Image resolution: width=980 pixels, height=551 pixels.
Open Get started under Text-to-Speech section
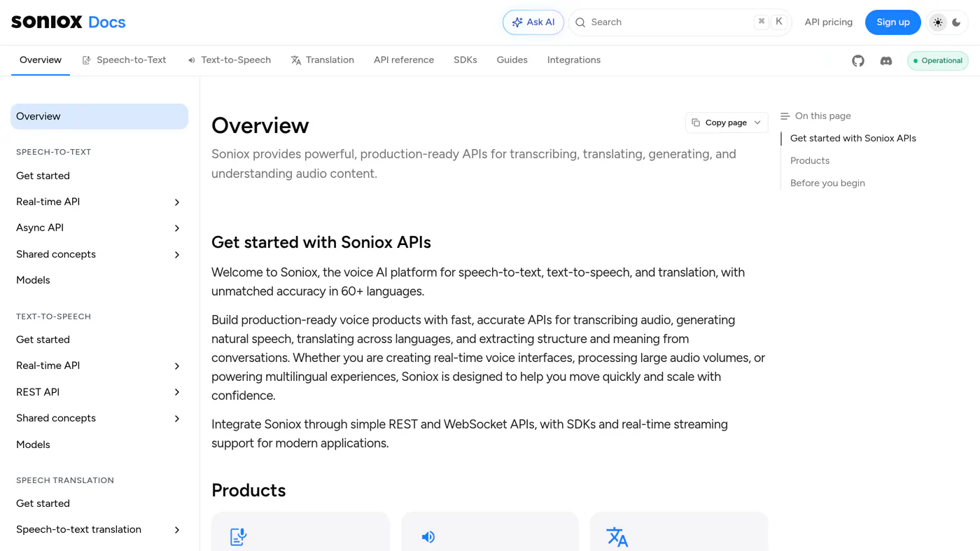(x=99, y=340)
